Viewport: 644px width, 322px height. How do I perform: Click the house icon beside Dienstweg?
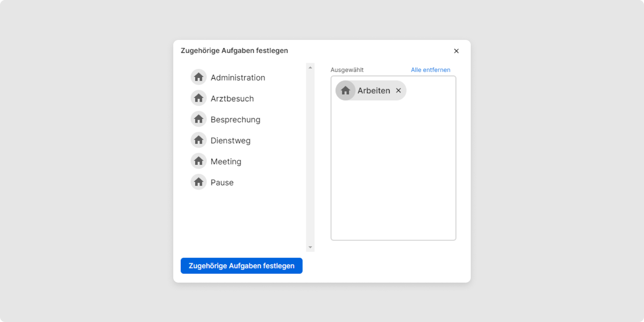199,140
